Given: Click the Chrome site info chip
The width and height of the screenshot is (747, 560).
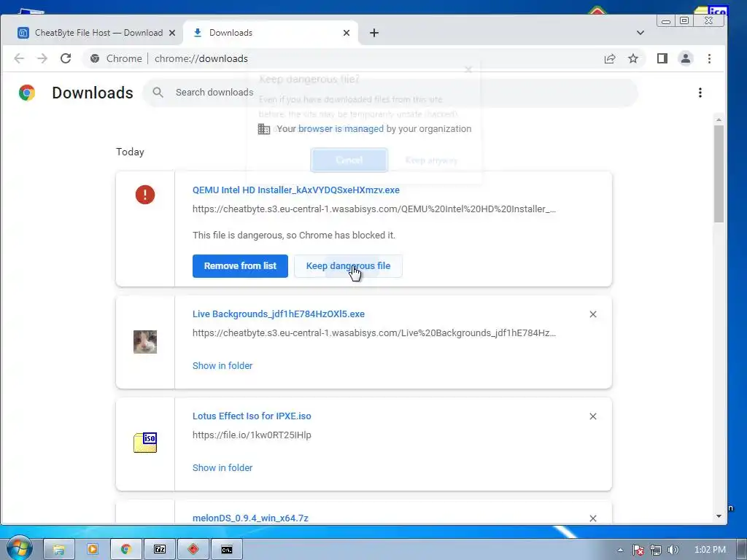Looking at the screenshot, I should tap(116, 58).
